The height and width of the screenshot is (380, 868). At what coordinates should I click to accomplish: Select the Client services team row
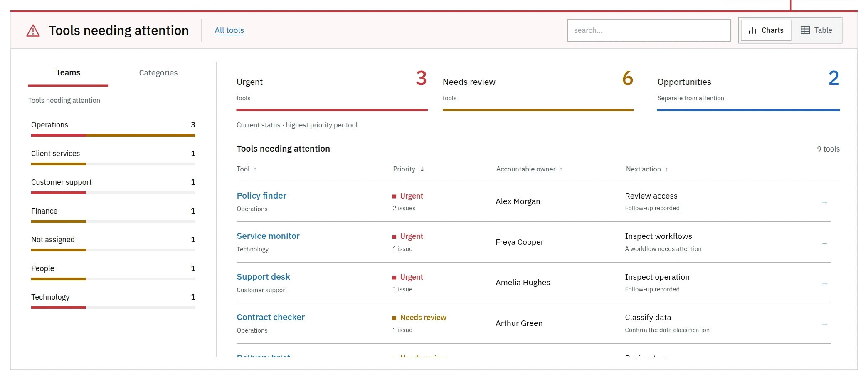tap(113, 157)
